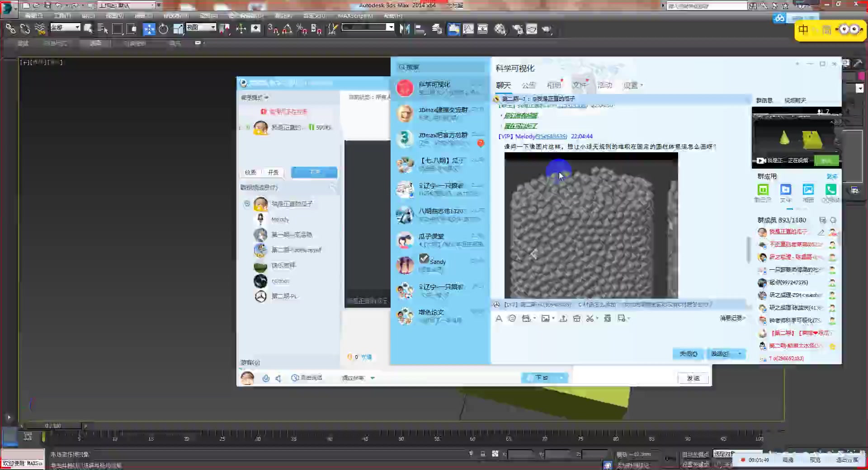Open the workspace selector dropdown

click(x=127, y=5)
